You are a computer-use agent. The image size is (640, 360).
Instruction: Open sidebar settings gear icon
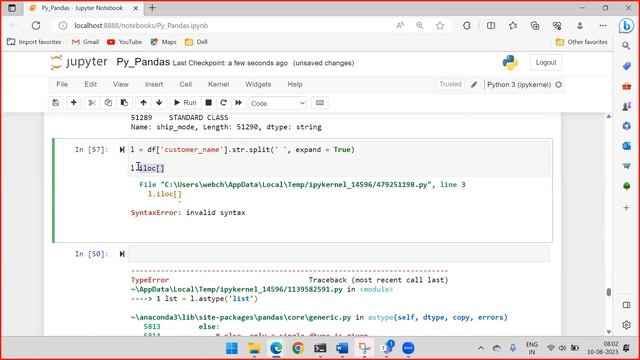pyautogui.click(x=626, y=325)
